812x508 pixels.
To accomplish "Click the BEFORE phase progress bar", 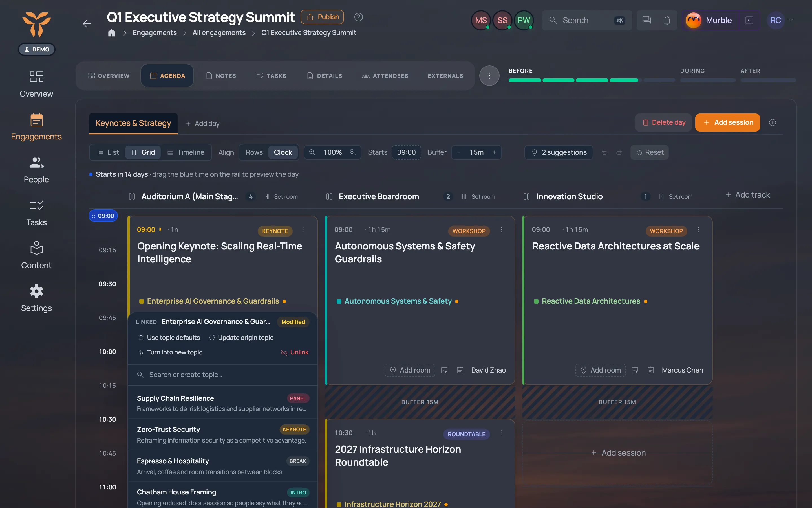I will click(x=591, y=80).
